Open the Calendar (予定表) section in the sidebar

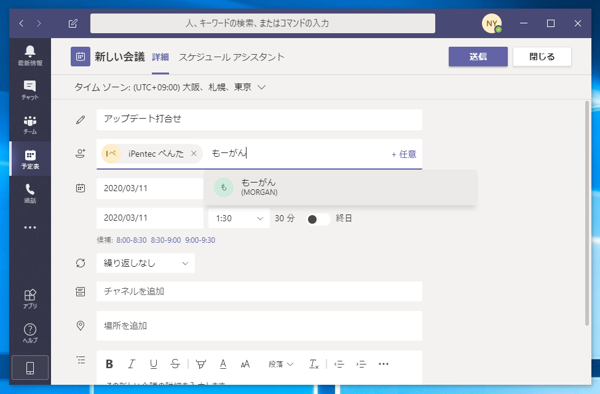[x=30, y=159]
